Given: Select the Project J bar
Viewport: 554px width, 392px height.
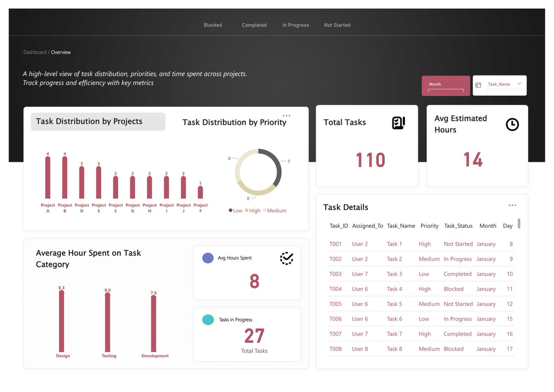Looking at the screenshot, I should pos(183,188).
